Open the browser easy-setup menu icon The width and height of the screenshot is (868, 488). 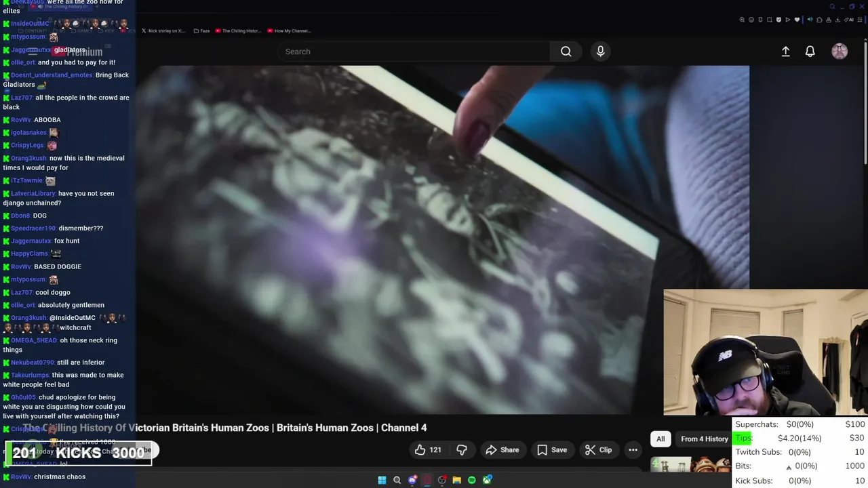click(x=860, y=20)
